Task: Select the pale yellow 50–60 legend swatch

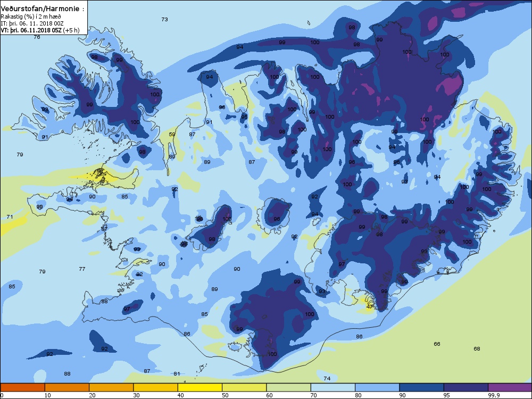Action: point(244,387)
